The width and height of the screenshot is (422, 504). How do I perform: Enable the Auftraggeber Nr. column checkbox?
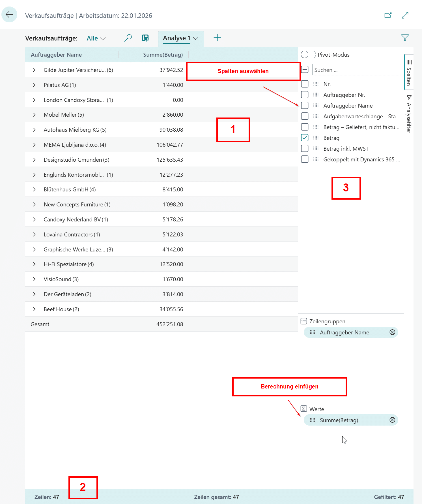pos(305,95)
